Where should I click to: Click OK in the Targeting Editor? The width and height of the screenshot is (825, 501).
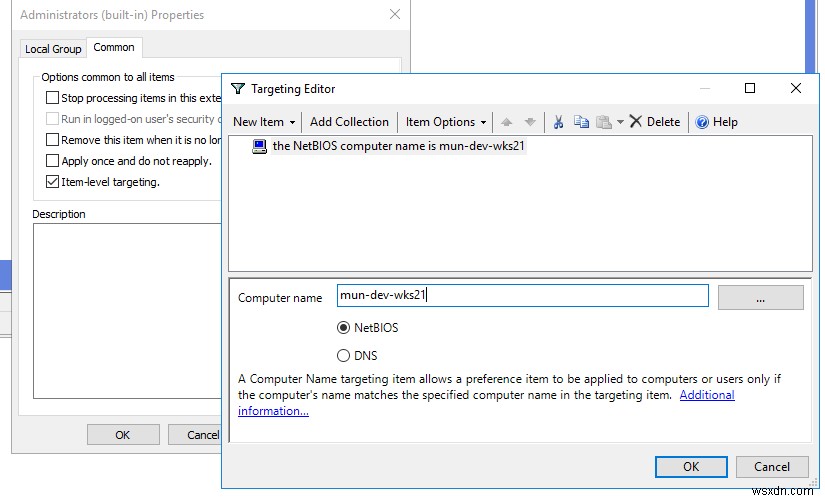tap(691, 467)
